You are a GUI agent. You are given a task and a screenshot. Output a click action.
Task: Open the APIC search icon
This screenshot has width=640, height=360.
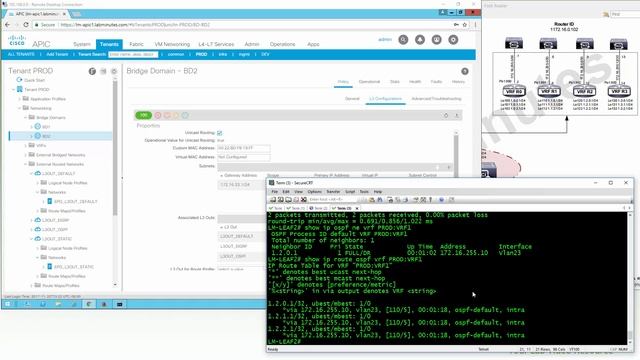403,40
